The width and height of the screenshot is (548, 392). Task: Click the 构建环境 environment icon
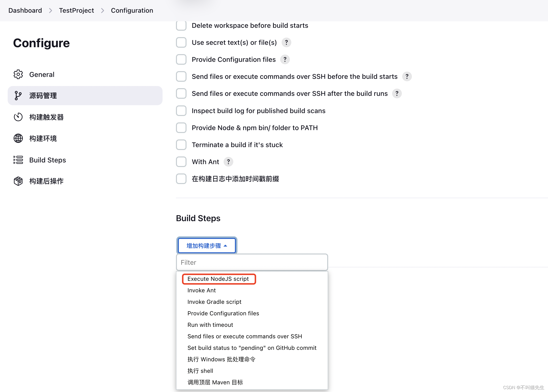(x=18, y=138)
